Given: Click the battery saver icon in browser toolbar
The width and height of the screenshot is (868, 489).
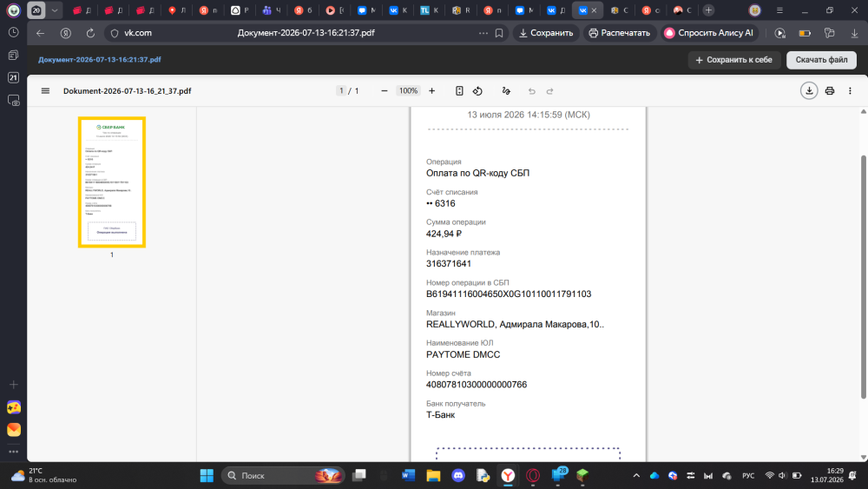Looking at the screenshot, I should coord(805,33).
